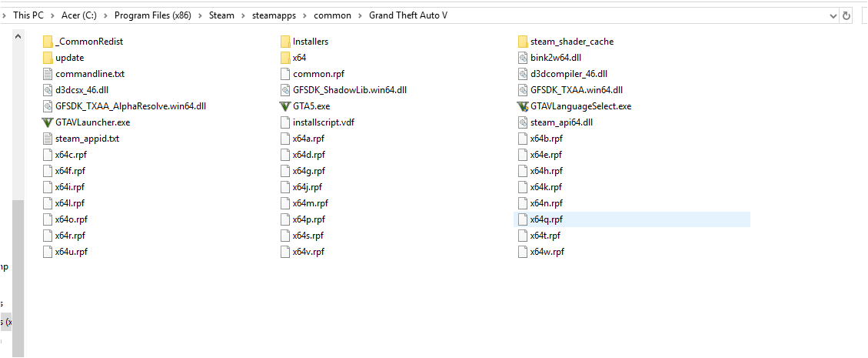Select the file name x64o.rpf
This screenshot has width=868, height=358.
coord(72,220)
